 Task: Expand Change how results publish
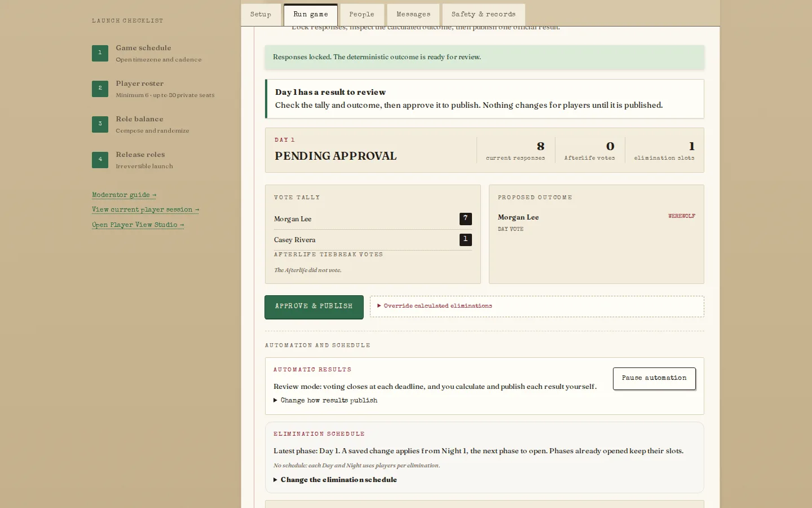coord(325,400)
